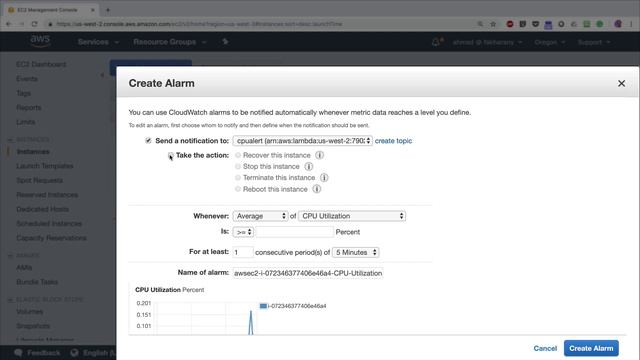Open Events in sidebar

click(27, 79)
